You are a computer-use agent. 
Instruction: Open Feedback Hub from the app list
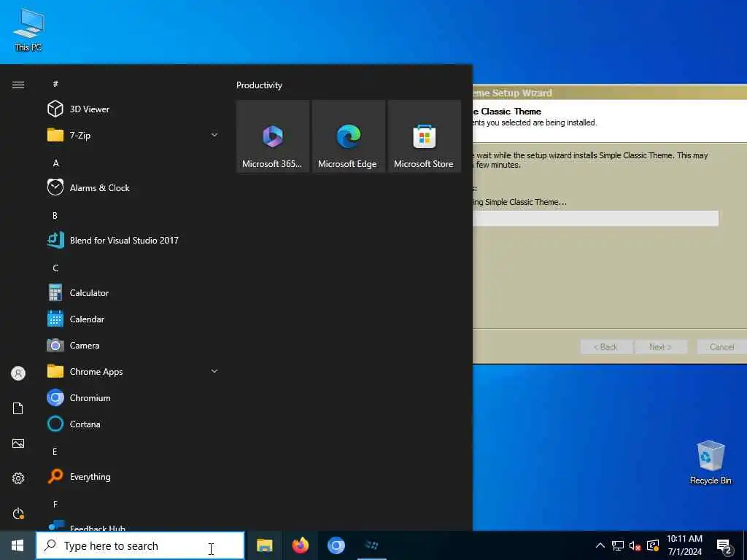pyautogui.click(x=133, y=525)
